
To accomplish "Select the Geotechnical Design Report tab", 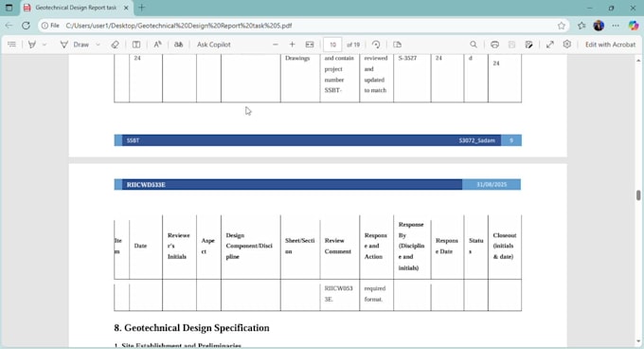I will [76, 8].
